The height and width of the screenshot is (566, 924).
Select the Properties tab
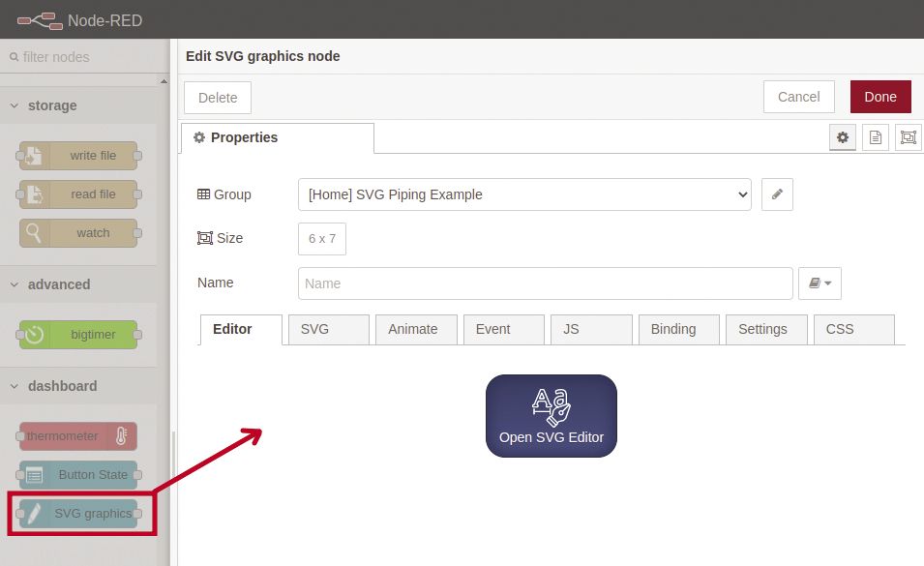(278, 137)
